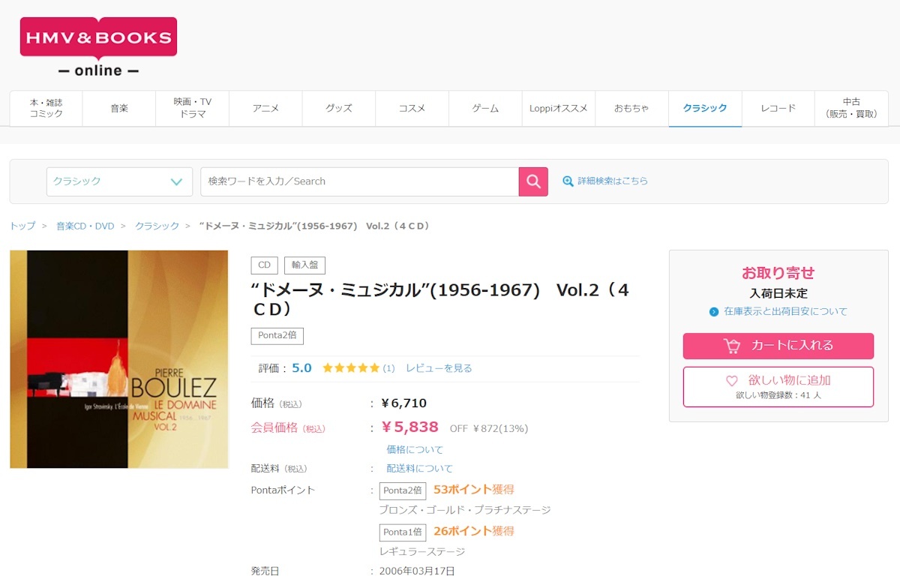900x588 pixels.
Task: Click the heart wishlist icon
Action: (x=732, y=381)
